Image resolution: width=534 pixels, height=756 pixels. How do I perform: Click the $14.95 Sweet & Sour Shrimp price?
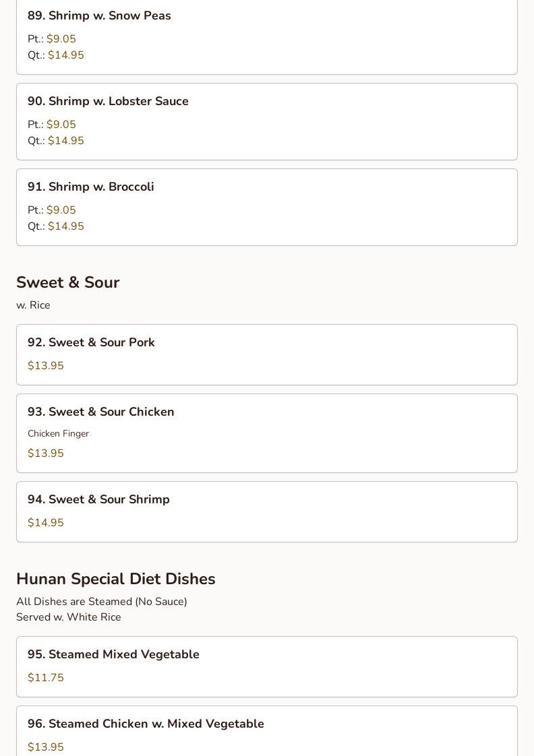46,523
